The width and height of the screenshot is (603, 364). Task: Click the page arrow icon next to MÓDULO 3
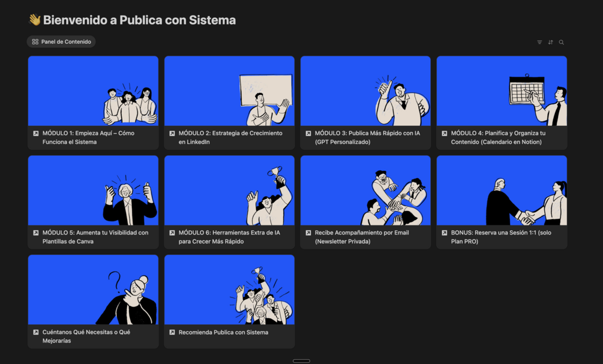pyautogui.click(x=308, y=133)
